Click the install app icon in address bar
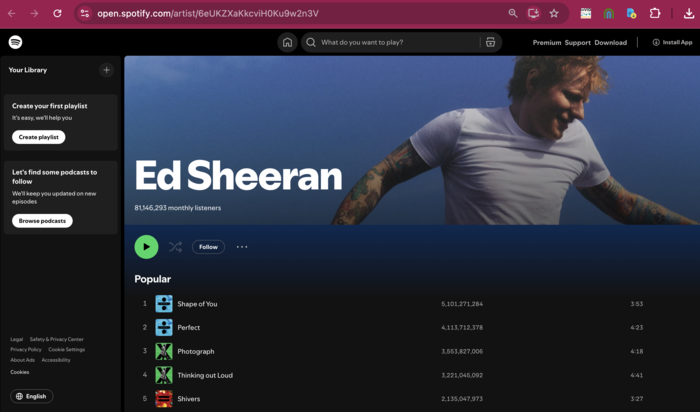 tap(533, 13)
